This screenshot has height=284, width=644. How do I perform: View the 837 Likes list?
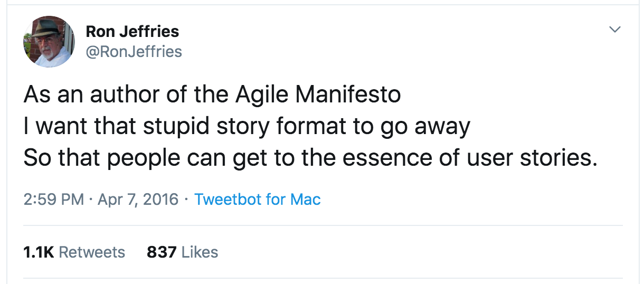click(182, 252)
